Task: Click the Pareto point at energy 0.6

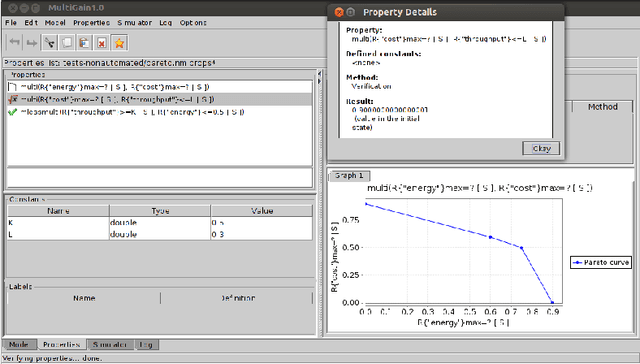Action: 491,237
